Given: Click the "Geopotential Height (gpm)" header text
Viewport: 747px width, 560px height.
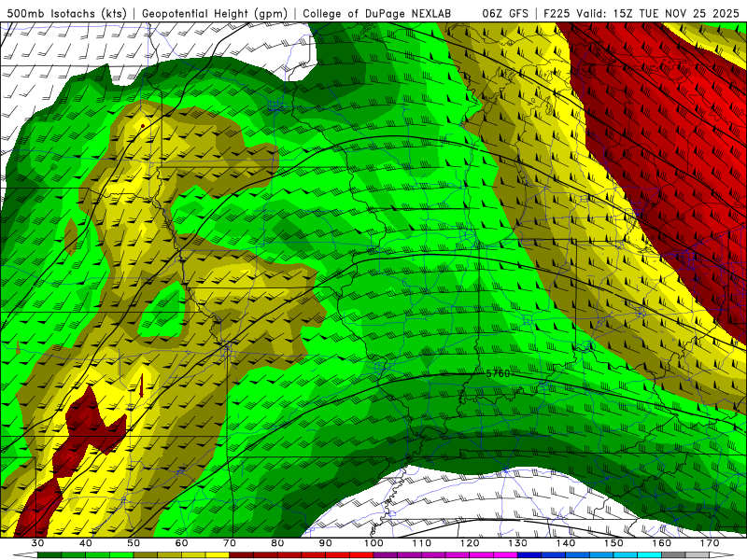Looking at the screenshot, I should pos(215,13).
